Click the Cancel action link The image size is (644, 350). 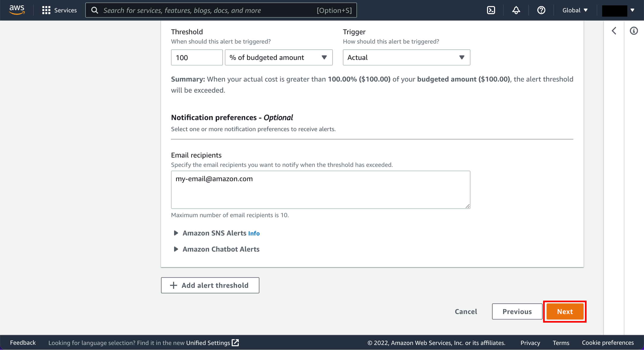click(466, 311)
